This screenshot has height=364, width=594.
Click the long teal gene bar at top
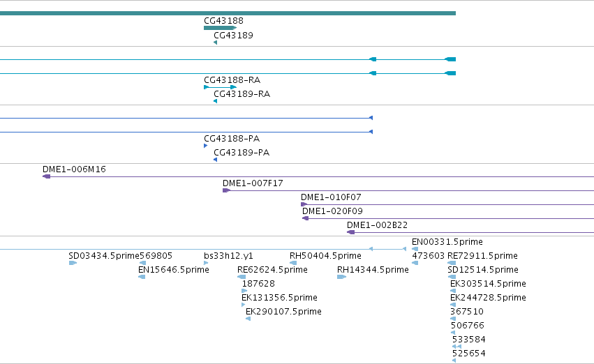[x=228, y=13]
